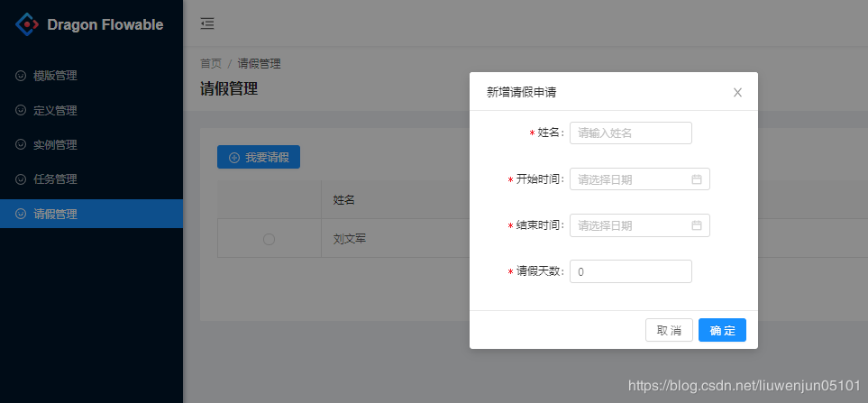Click the smiley icon beside 请假管理
Image resolution: width=868 pixels, height=403 pixels.
point(21,214)
